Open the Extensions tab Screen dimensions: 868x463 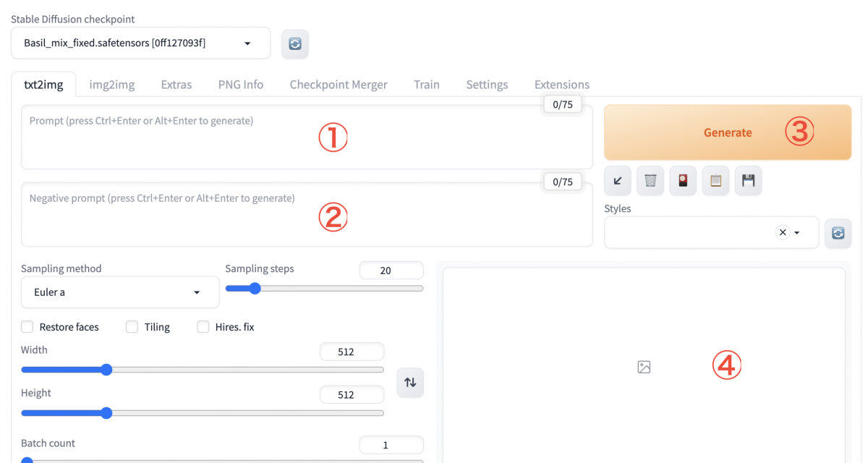(x=561, y=85)
